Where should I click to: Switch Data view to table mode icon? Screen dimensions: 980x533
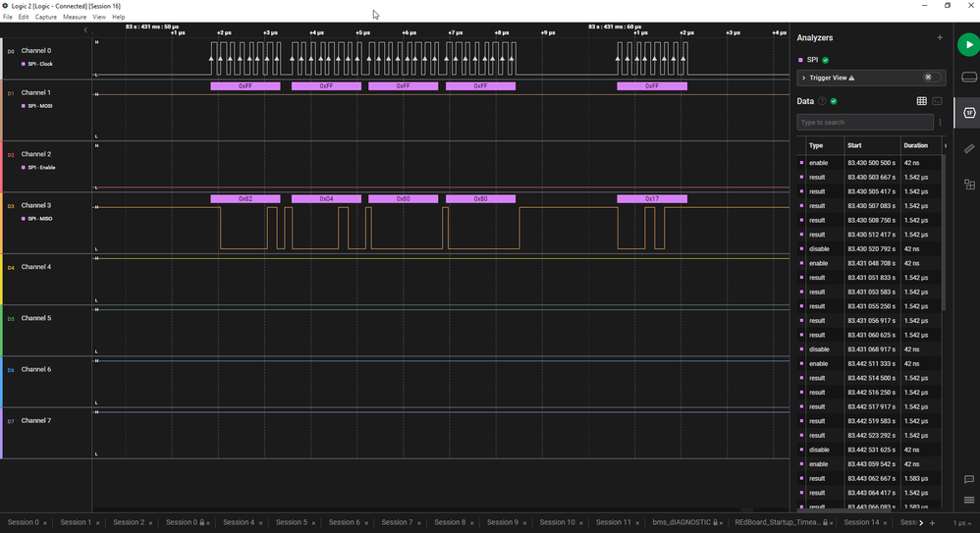pos(921,101)
